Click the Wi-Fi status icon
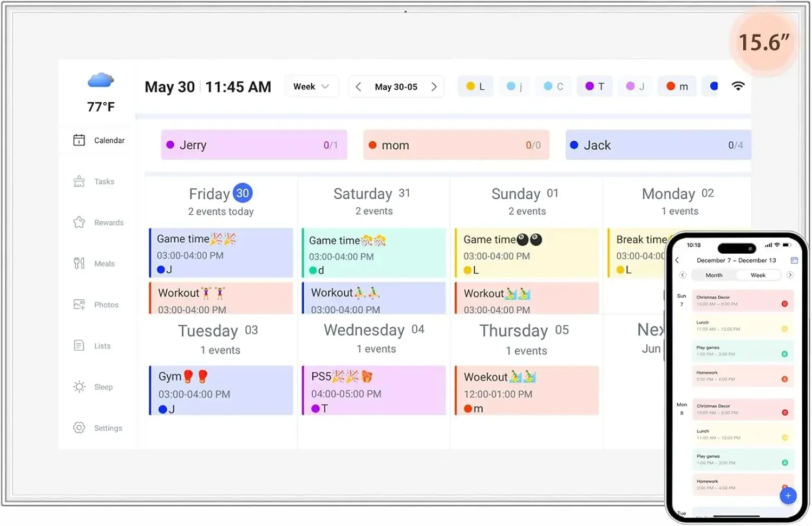Image resolution: width=812 pixels, height=526 pixels. [x=738, y=86]
